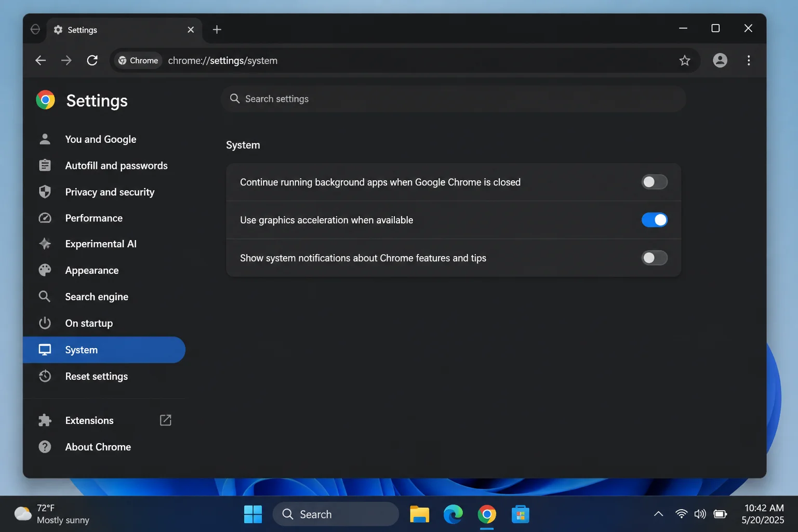Viewport: 798px width, 532px height.
Task: Click the tab search icon left of Settings tab
Action: (35, 29)
